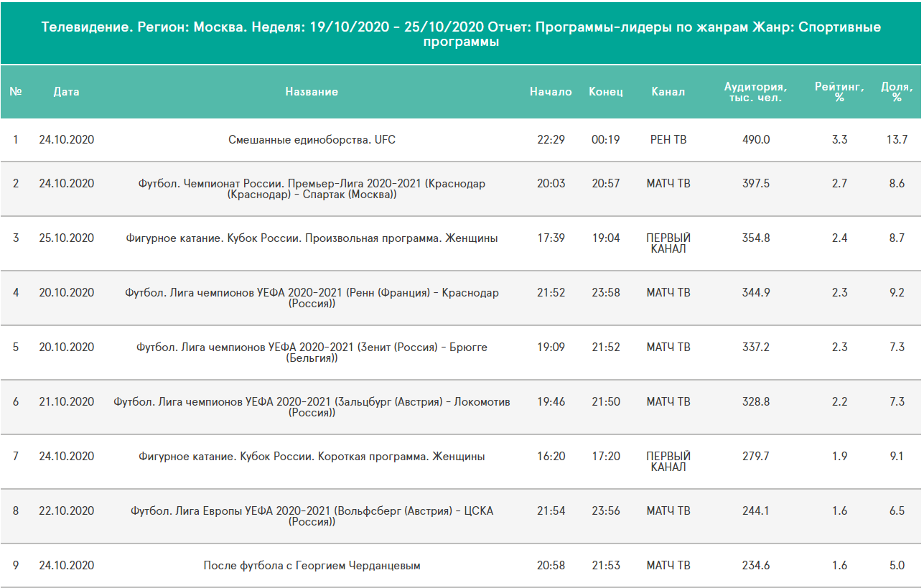Click the audience value 344.9
The image size is (924, 588).
pyautogui.click(x=756, y=293)
